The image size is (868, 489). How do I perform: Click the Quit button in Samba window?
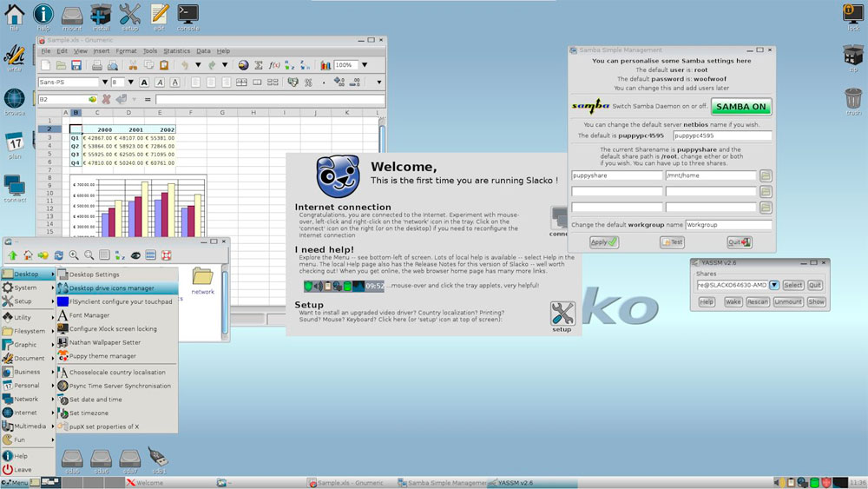[x=739, y=242]
